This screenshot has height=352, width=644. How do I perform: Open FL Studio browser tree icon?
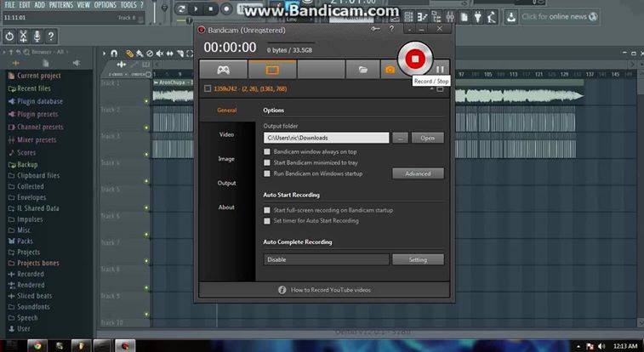[436, 17]
